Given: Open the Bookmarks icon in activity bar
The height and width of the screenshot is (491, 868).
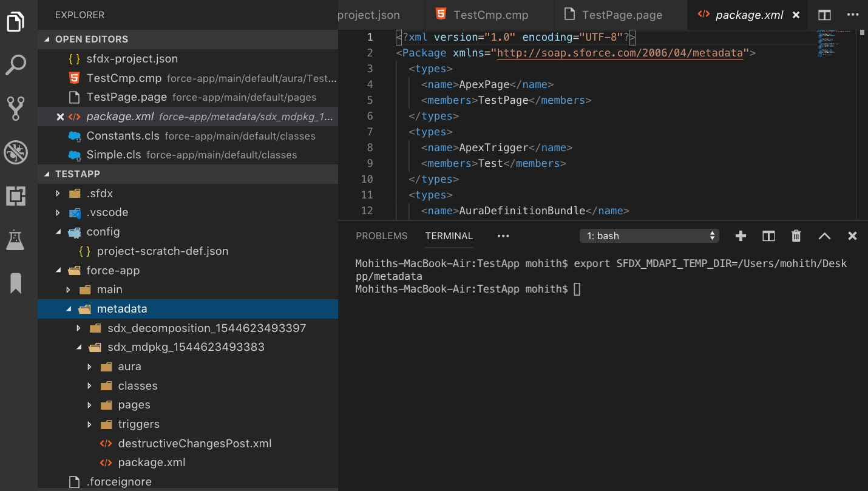Looking at the screenshot, I should (x=16, y=283).
